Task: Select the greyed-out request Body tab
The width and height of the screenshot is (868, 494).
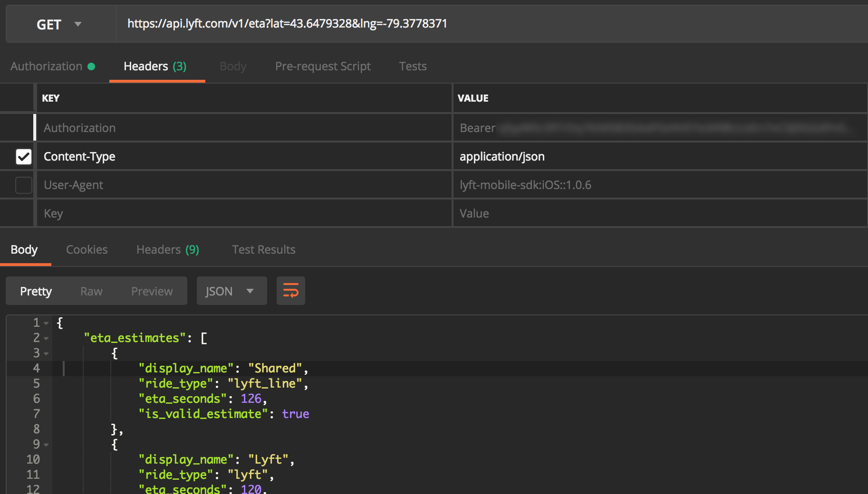Action: pyautogui.click(x=233, y=66)
